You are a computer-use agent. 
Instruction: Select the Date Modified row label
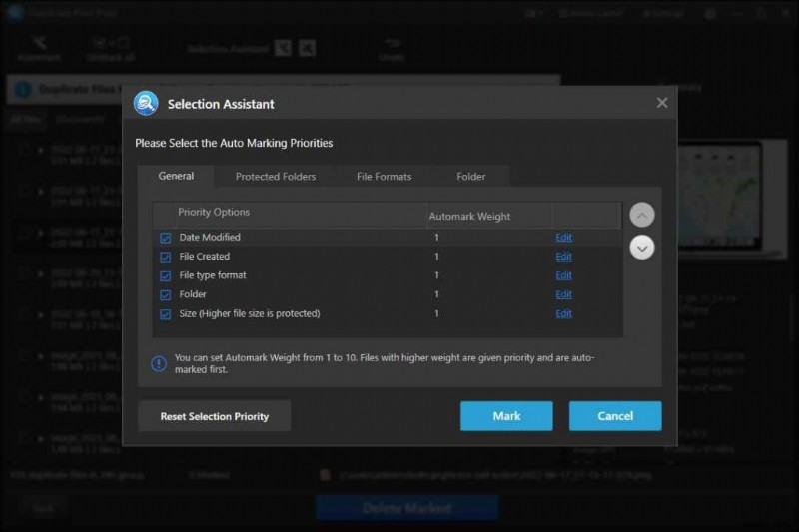pyautogui.click(x=210, y=237)
